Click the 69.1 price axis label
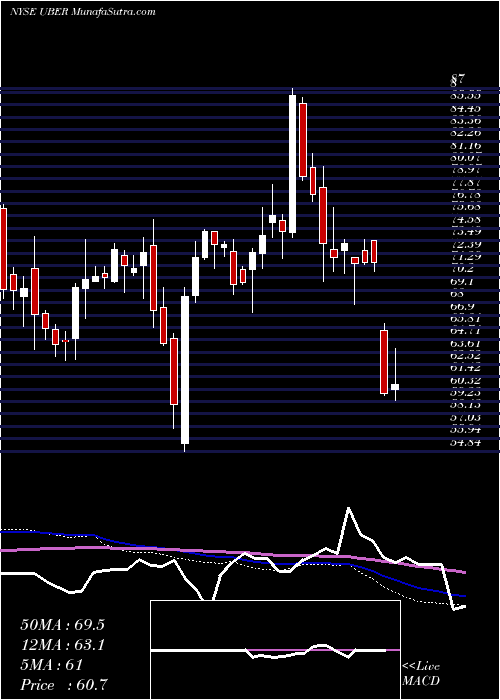Screen dimensions: 500x700 click(x=462, y=282)
